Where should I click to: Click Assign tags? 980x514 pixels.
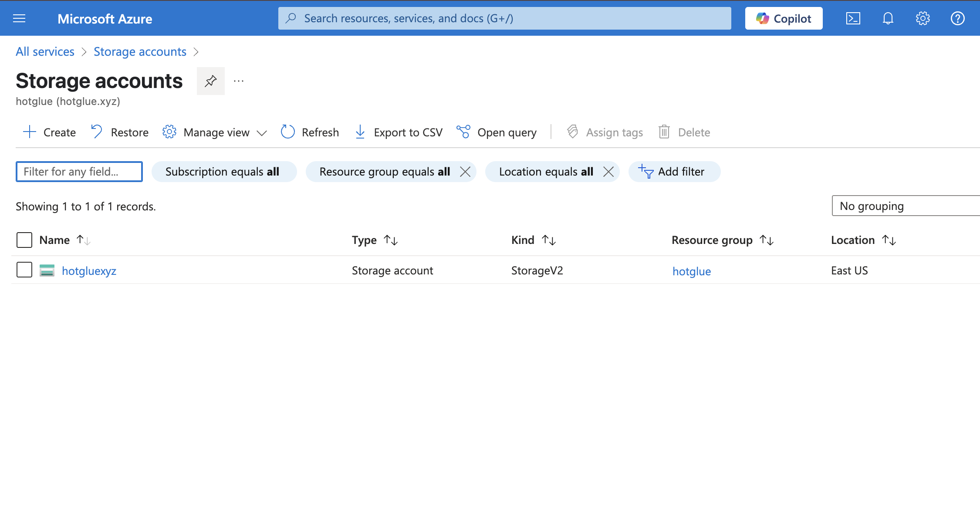pos(605,132)
